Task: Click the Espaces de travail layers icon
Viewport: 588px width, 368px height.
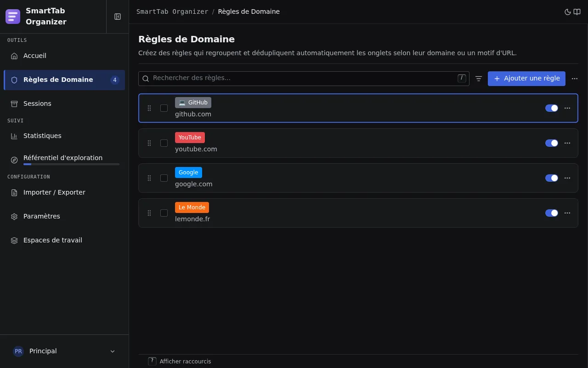Action: [x=14, y=241]
